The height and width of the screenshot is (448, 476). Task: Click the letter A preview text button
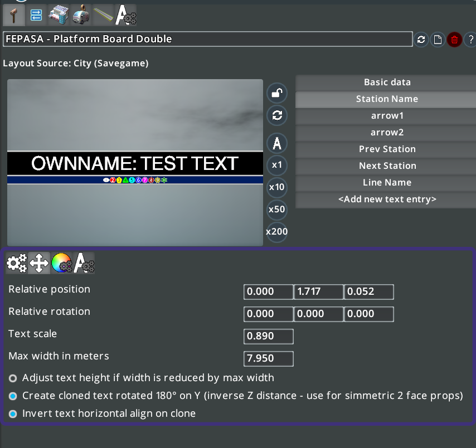(277, 143)
